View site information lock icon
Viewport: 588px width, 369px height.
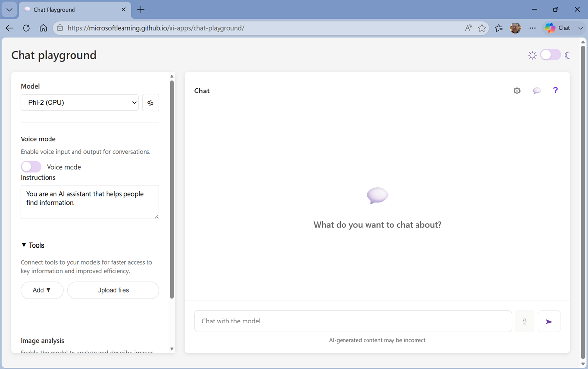tap(60, 28)
